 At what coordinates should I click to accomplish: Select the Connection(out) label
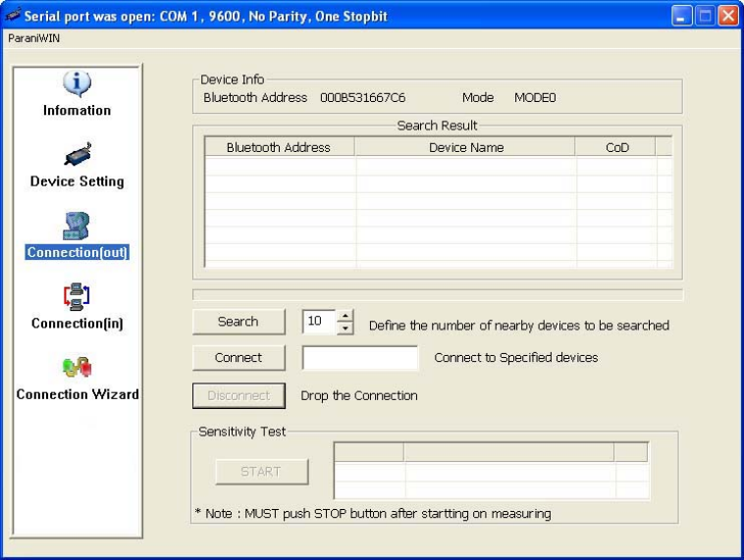click(77, 252)
